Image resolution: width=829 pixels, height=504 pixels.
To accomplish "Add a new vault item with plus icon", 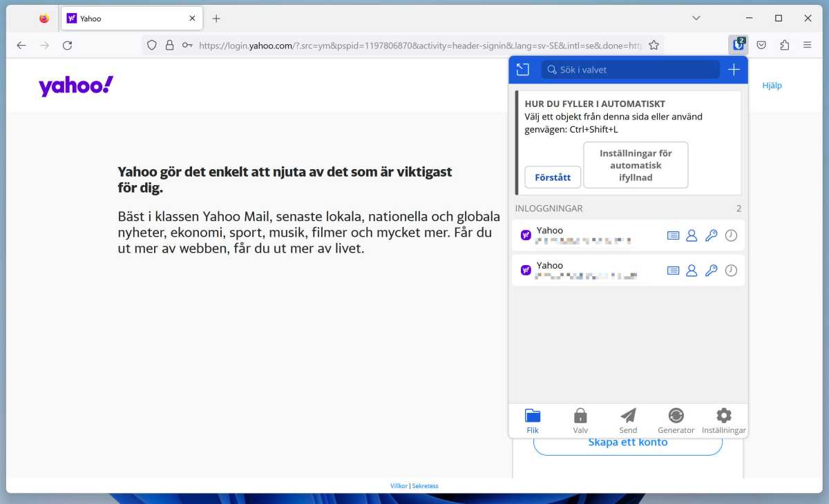I will click(x=734, y=70).
